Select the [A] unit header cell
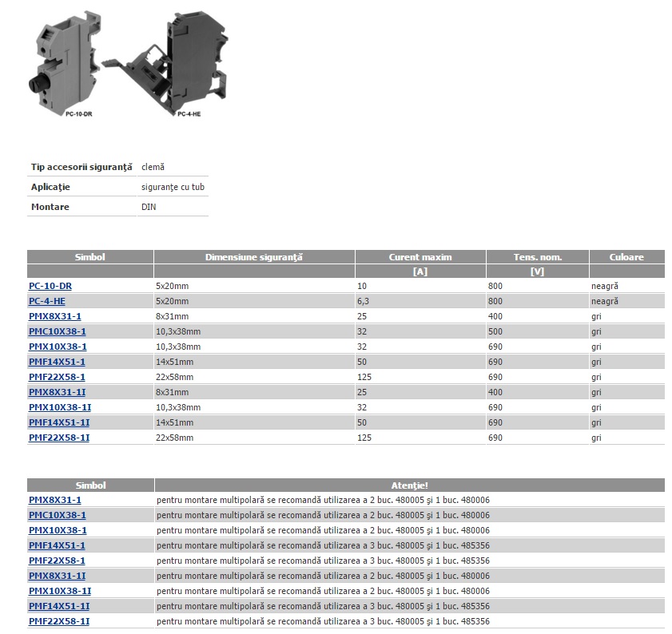Image resolution: width=672 pixels, height=634 pixels. click(420, 271)
